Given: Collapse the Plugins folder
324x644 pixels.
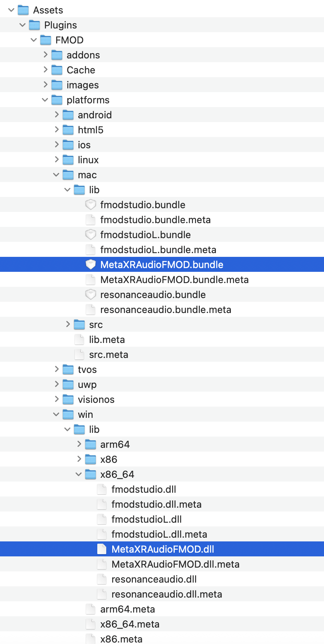Looking at the screenshot, I should coord(22,25).
